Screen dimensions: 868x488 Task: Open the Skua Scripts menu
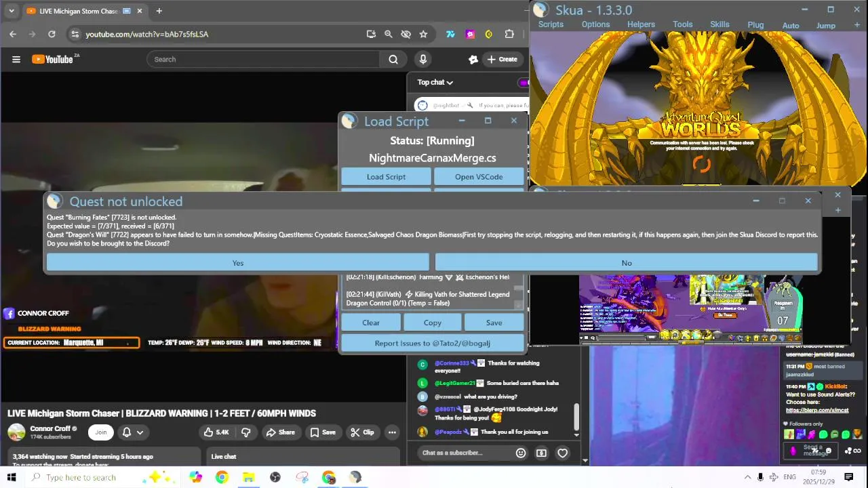[x=551, y=24]
